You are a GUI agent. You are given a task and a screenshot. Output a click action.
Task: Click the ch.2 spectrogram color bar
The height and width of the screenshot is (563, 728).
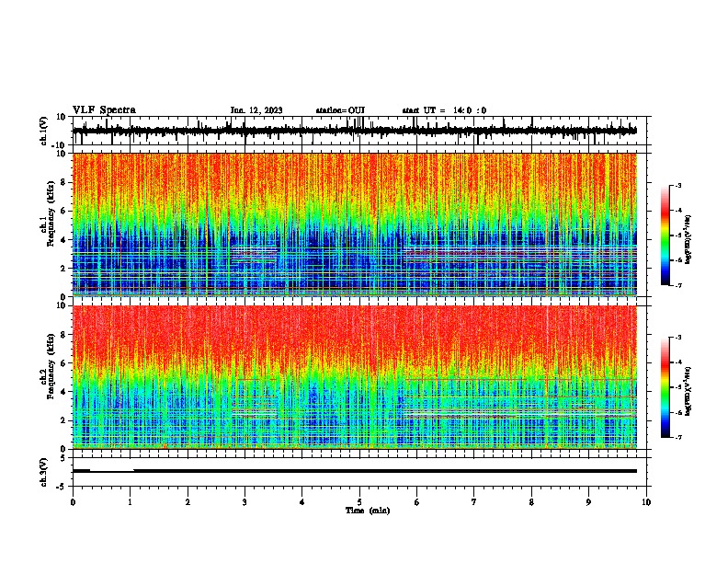tap(665, 387)
